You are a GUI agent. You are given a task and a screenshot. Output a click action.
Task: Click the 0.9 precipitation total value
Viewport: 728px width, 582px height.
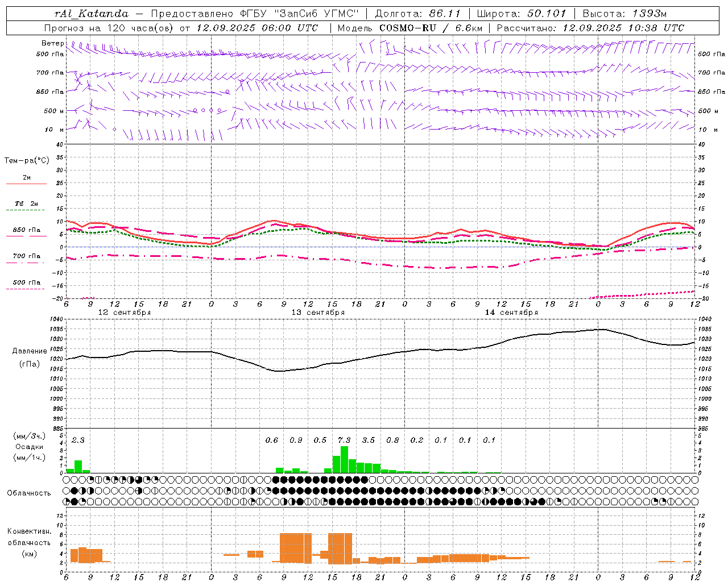coord(296,440)
